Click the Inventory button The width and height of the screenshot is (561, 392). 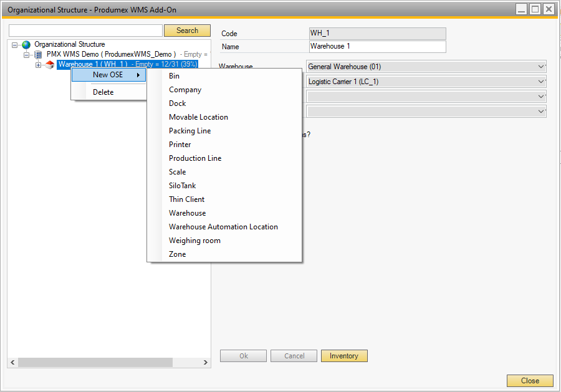pos(344,356)
